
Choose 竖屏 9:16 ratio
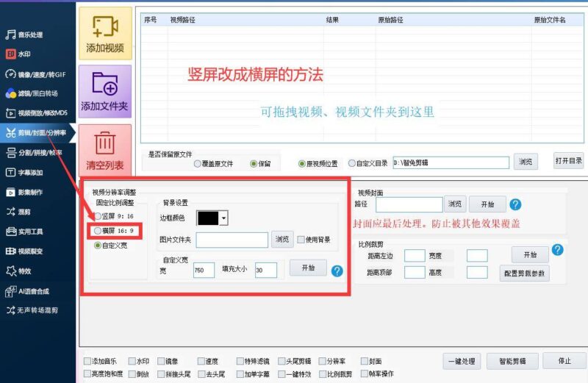pos(114,216)
